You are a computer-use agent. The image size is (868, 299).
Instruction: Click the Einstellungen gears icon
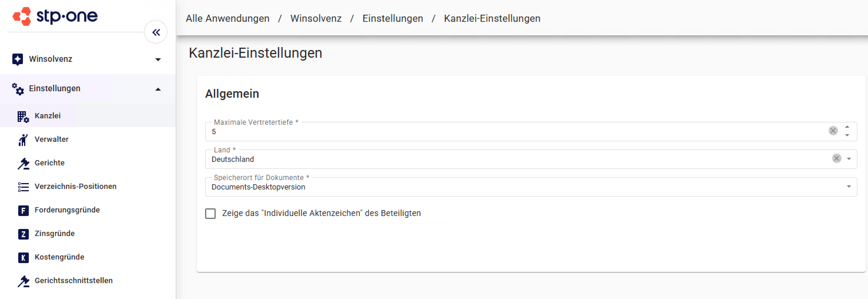coord(18,89)
